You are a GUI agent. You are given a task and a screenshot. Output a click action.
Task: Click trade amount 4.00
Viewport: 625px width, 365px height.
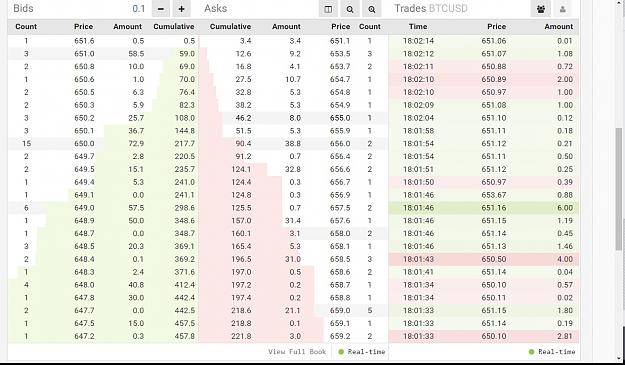click(565, 259)
